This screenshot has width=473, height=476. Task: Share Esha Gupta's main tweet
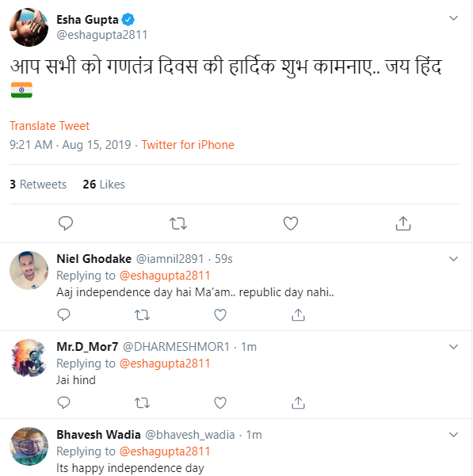coord(403,223)
